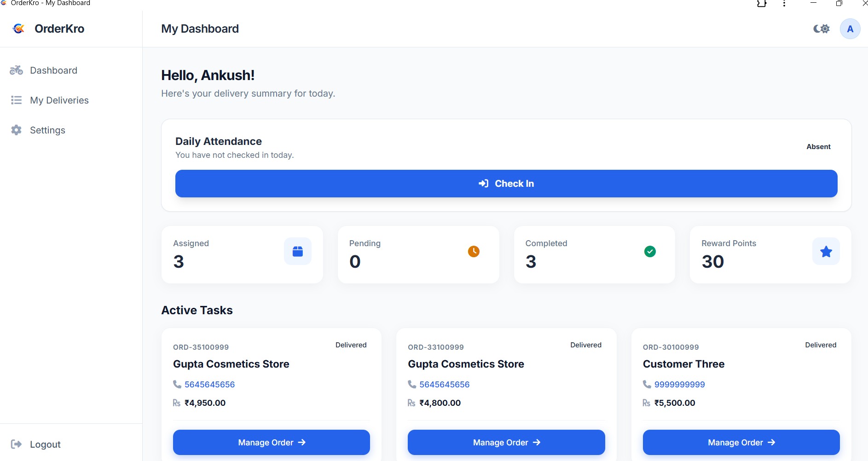Click the Settings gear icon in sidebar
This screenshot has width=868, height=461.
tap(16, 130)
